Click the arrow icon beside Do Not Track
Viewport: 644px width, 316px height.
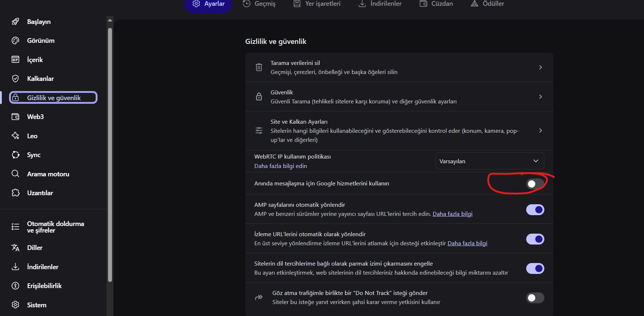click(x=259, y=297)
